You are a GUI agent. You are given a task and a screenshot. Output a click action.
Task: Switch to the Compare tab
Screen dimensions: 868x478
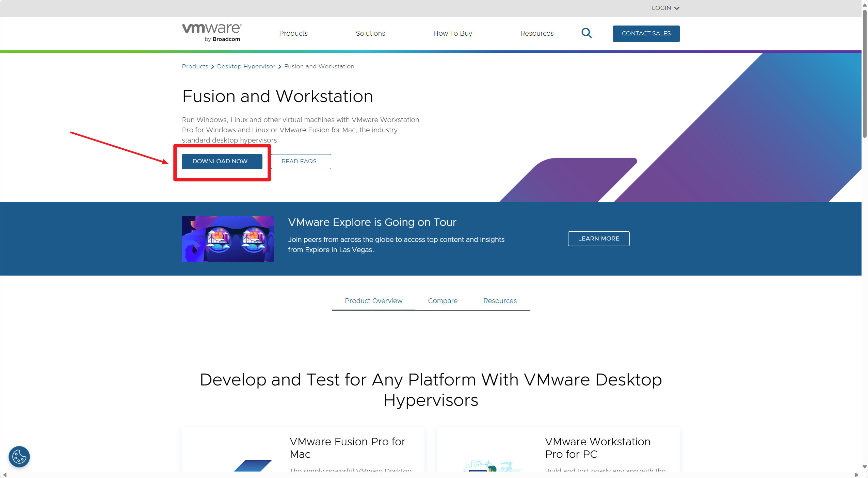[x=443, y=301]
